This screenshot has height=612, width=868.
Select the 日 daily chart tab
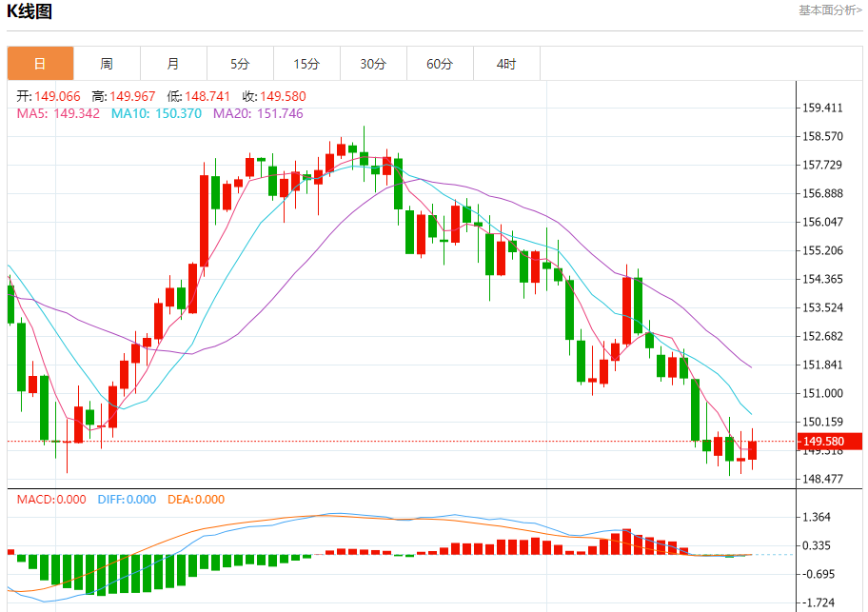tap(40, 64)
